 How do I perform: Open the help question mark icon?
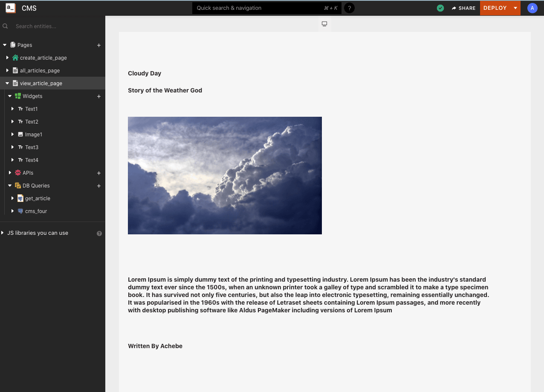click(349, 8)
